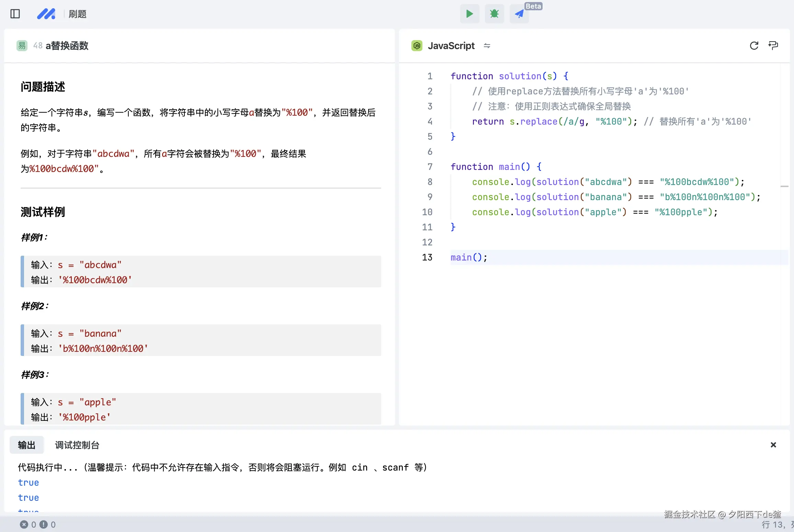794x532 pixels.
Task: Click line 13 main() in editor
Action: [x=469, y=257]
